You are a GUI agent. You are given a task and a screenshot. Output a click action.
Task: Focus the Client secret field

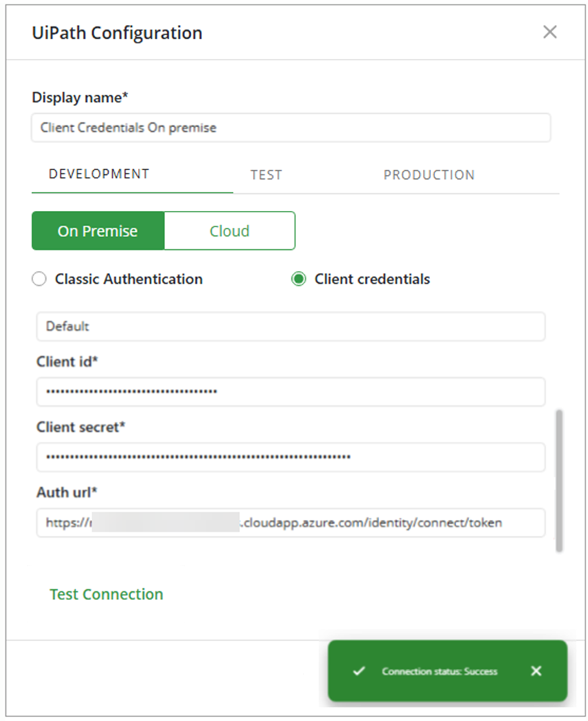tap(291, 457)
